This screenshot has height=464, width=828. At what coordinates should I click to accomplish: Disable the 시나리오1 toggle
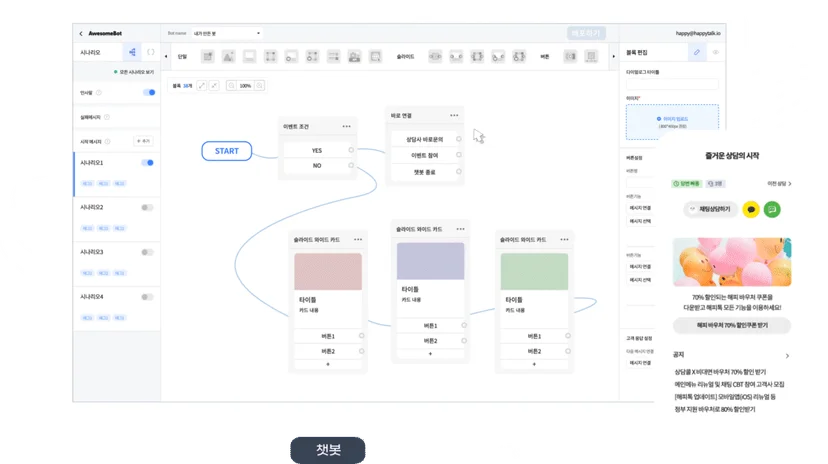(148, 163)
